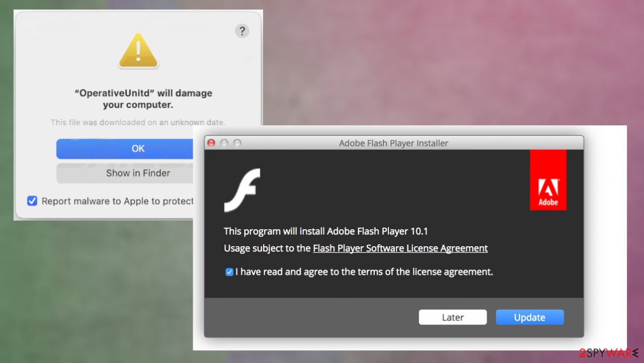
Task: Uncheck the license agreement checkbox
Action: click(x=229, y=272)
